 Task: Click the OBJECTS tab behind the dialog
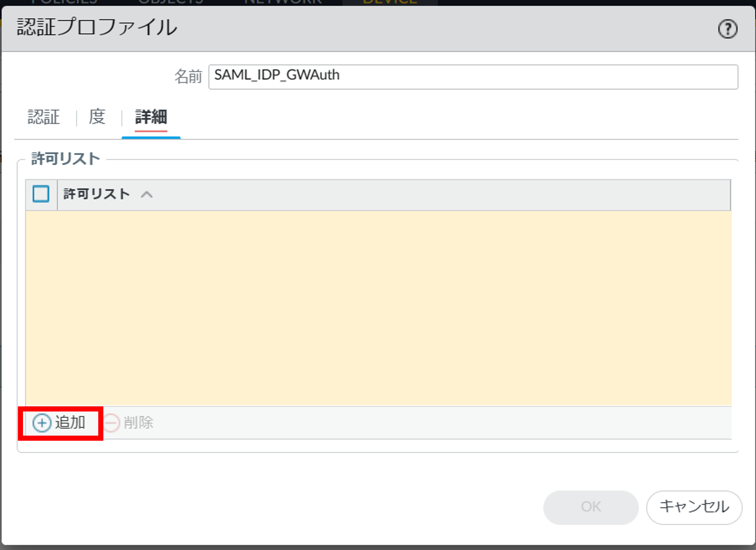tap(170, 2)
